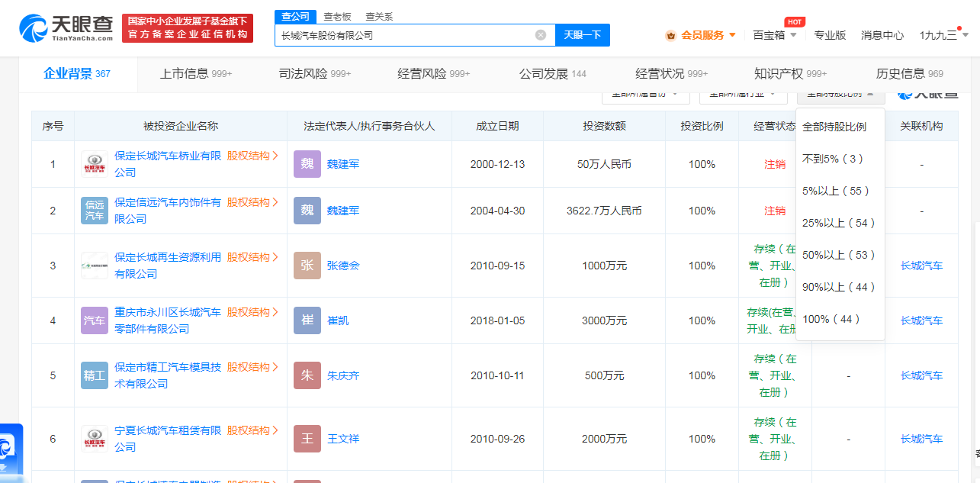Choose 25%以上 (54) filter option

click(839, 223)
